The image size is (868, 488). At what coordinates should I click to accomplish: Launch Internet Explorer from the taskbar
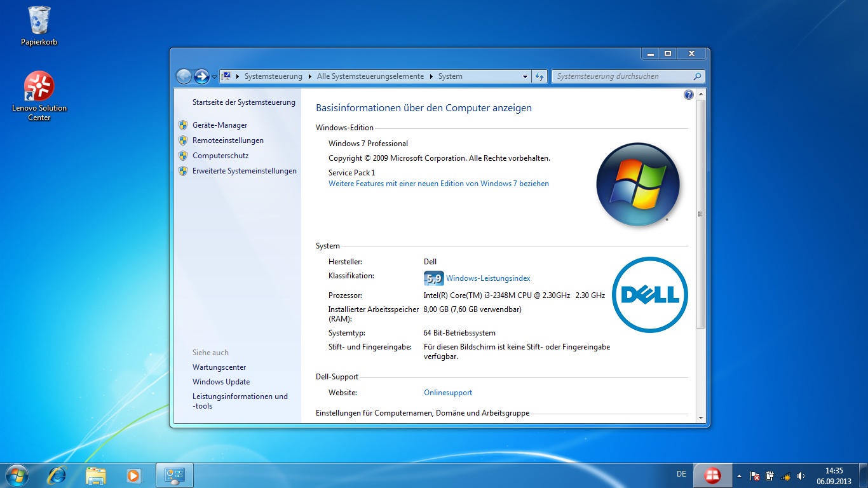57,475
